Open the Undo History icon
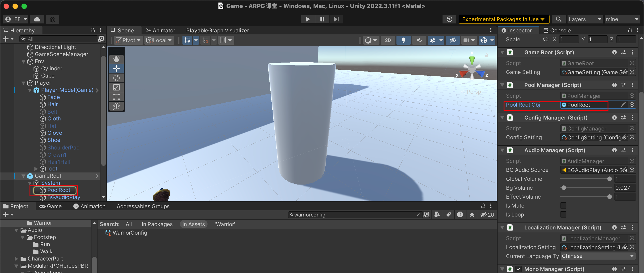This screenshot has width=644, height=273. click(449, 19)
